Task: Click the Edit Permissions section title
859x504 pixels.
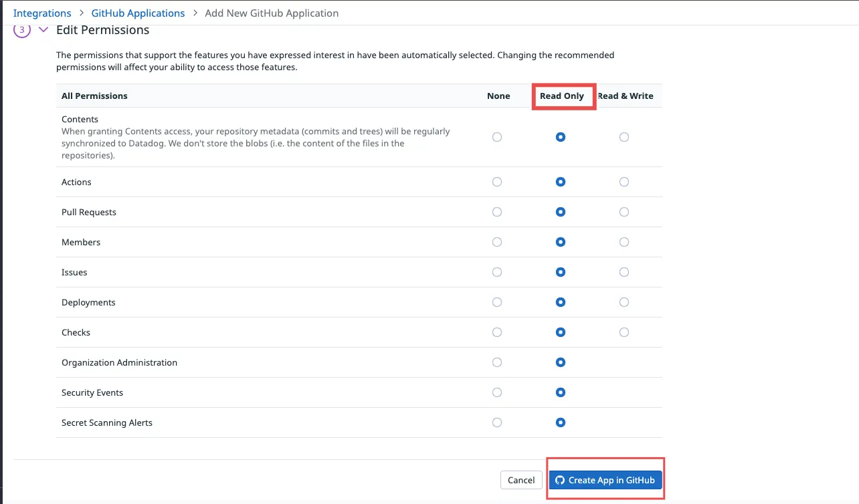Action: pyautogui.click(x=102, y=30)
